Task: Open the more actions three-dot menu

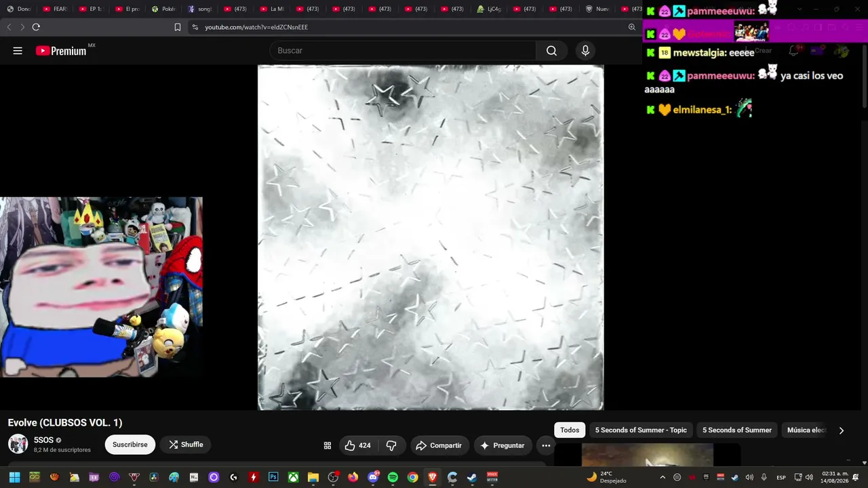Action: point(546,445)
